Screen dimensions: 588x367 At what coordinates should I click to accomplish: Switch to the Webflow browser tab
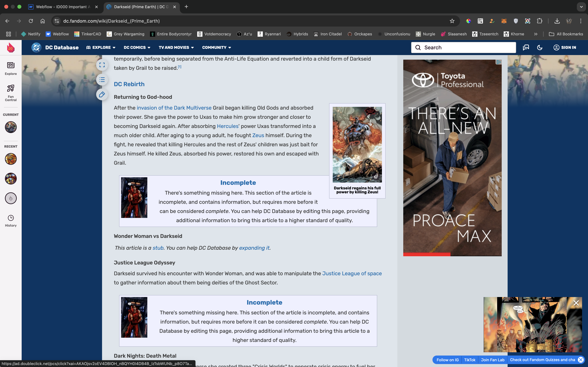point(63,7)
